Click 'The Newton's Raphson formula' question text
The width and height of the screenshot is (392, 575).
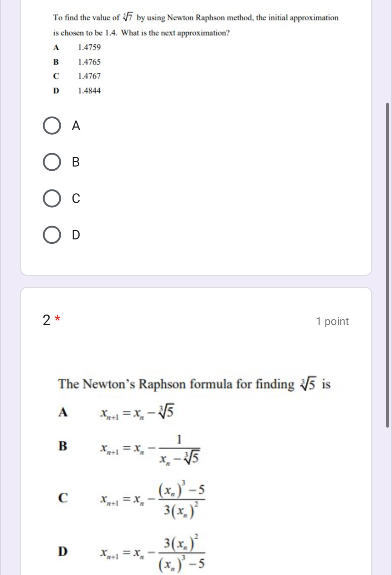[176, 384]
